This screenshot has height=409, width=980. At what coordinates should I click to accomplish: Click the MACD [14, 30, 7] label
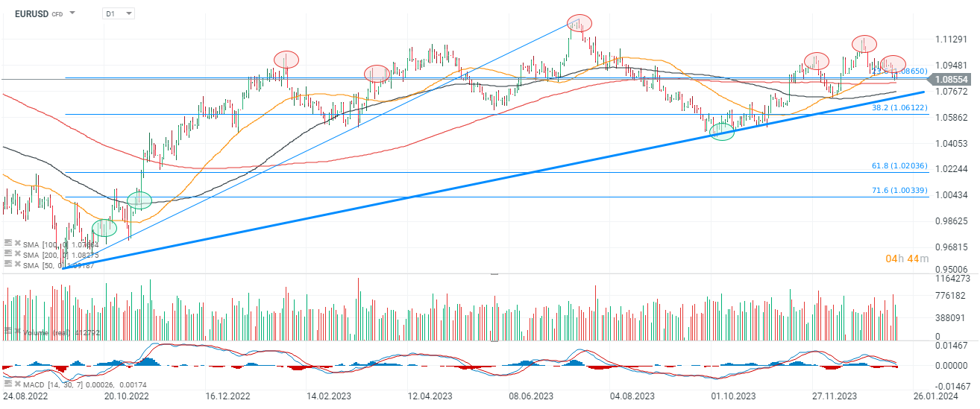(x=56, y=383)
